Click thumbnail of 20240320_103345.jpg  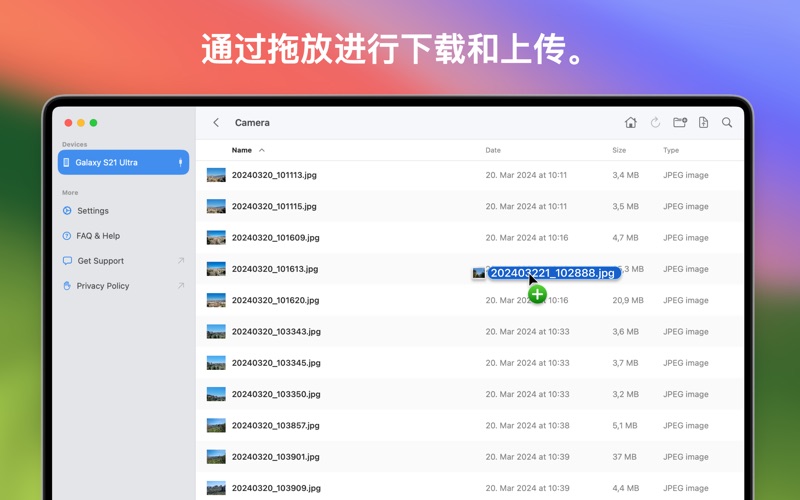click(216, 363)
